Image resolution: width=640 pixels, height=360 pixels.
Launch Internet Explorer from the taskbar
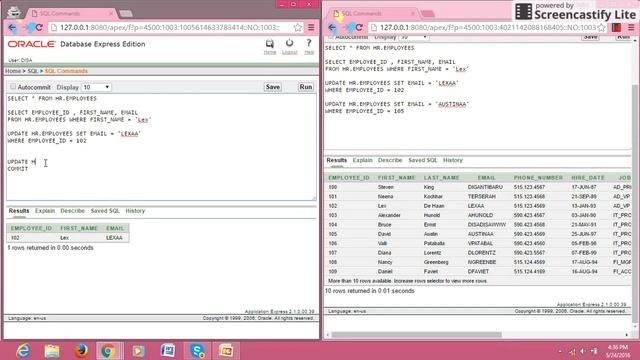23,351
